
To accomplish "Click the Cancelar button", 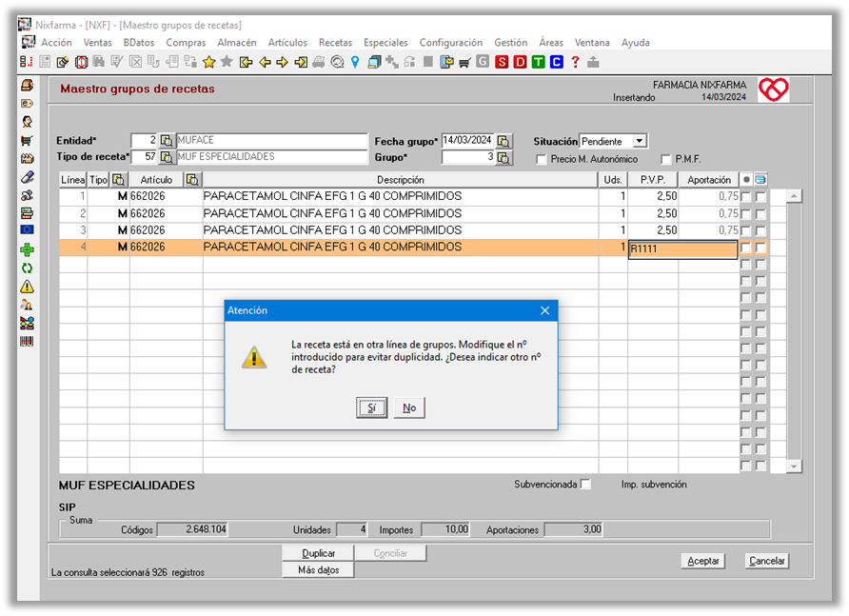I will (x=767, y=561).
